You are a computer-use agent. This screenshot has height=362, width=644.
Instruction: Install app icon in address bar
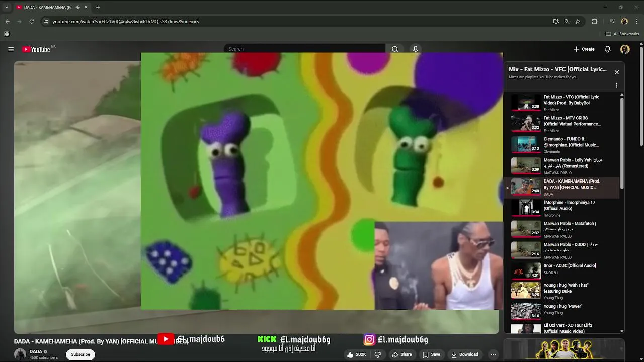[555, 22]
